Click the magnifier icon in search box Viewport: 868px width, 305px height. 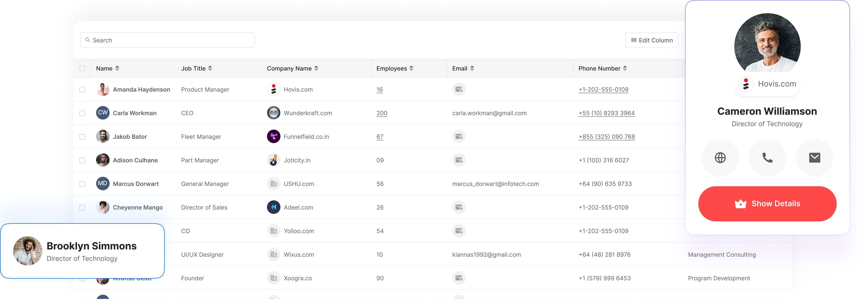pyautogui.click(x=88, y=40)
